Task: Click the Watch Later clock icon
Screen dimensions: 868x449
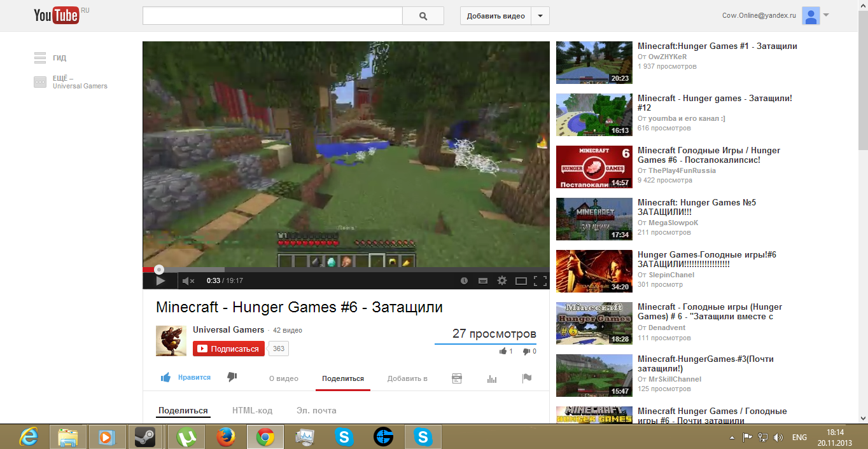Action: point(464,280)
